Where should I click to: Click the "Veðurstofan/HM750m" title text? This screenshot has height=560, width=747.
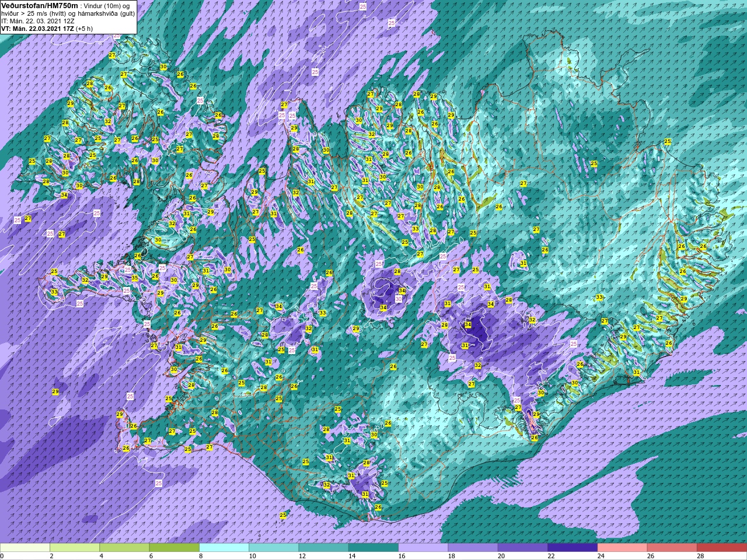tap(40, 5)
